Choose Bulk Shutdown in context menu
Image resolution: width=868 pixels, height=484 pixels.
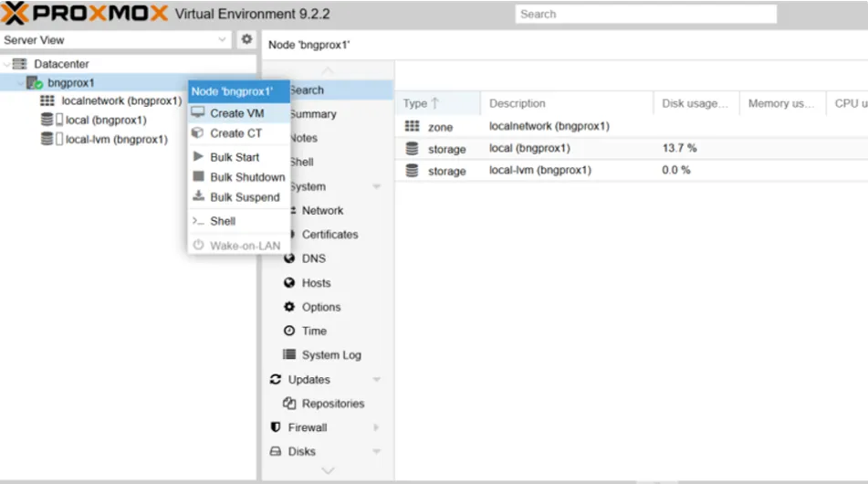pyautogui.click(x=238, y=176)
